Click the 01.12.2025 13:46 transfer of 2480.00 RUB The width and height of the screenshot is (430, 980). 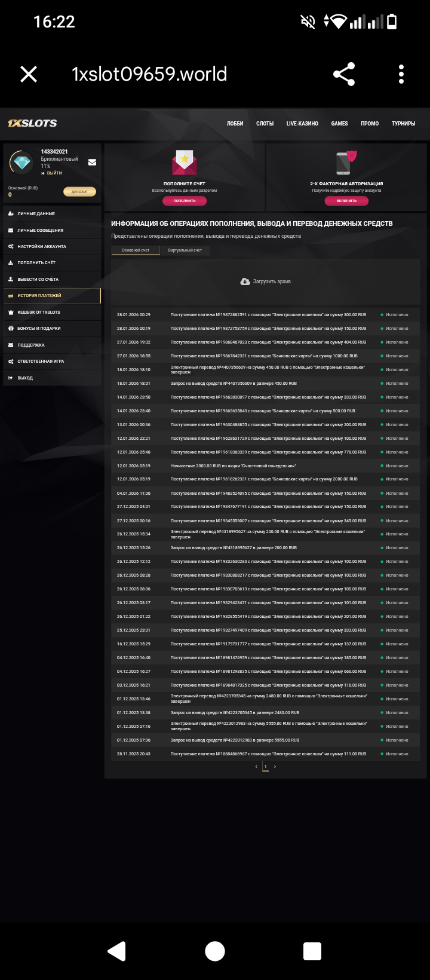coord(265,699)
